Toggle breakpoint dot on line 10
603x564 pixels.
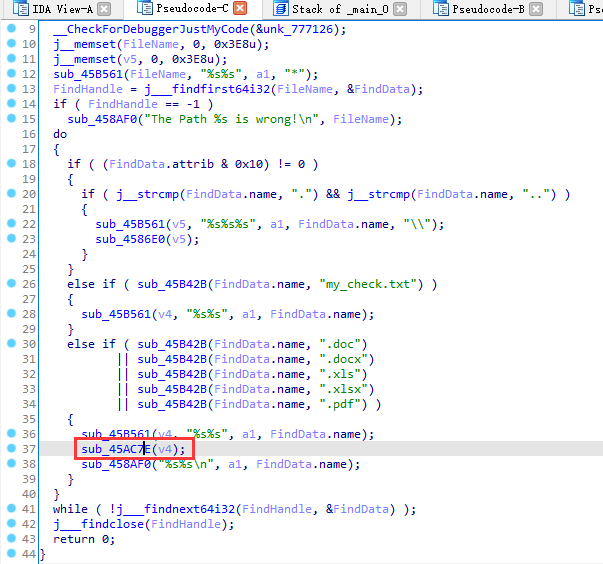(x=11, y=43)
